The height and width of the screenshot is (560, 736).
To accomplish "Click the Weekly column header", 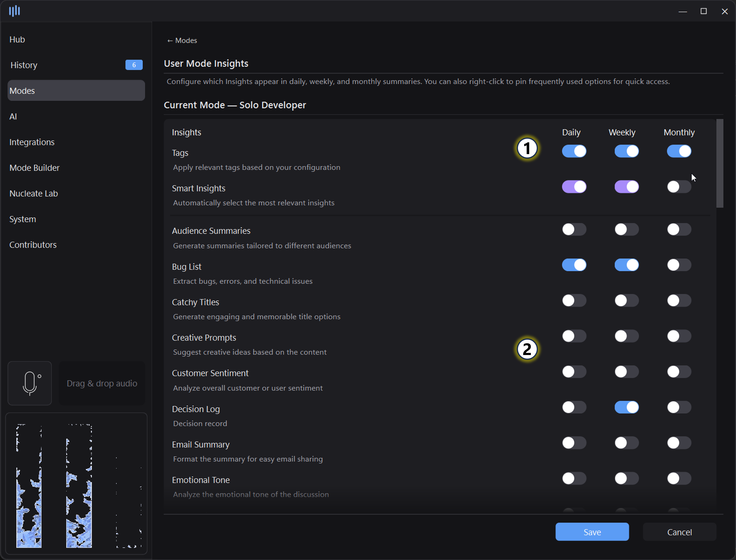I will pyautogui.click(x=622, y=132).
